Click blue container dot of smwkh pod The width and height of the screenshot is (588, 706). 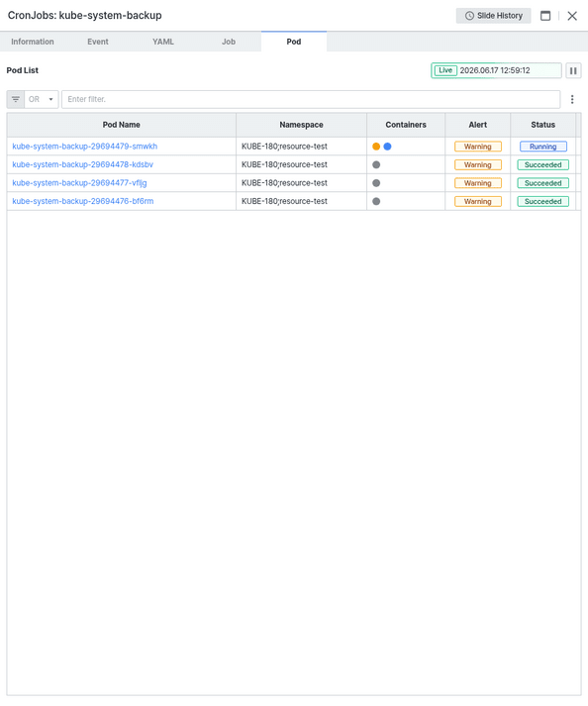pos(387,147)
